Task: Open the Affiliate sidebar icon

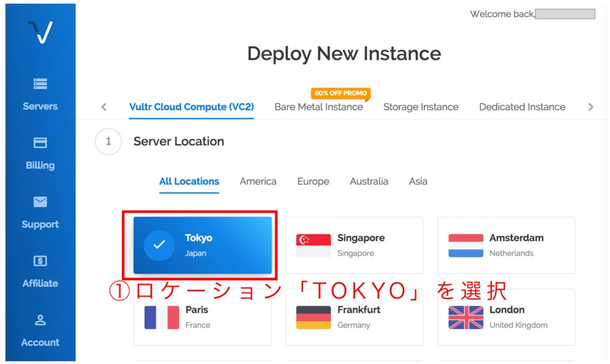Action: [x=40, y=261]
